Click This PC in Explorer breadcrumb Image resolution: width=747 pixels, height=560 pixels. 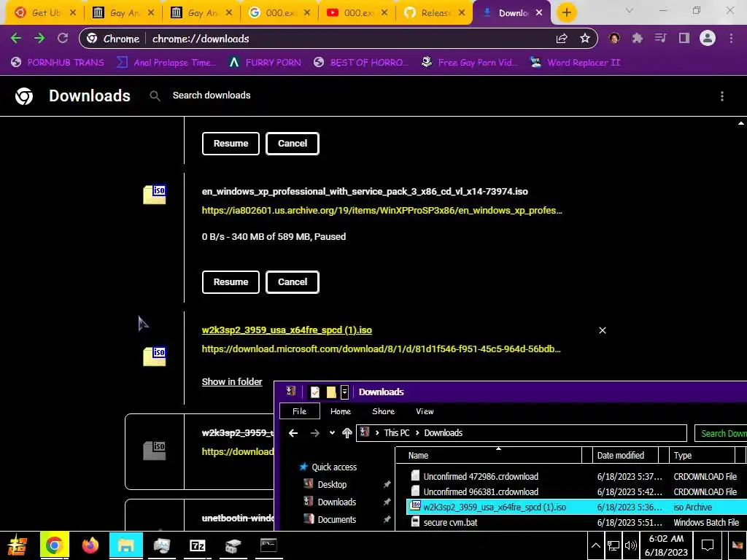397,433
